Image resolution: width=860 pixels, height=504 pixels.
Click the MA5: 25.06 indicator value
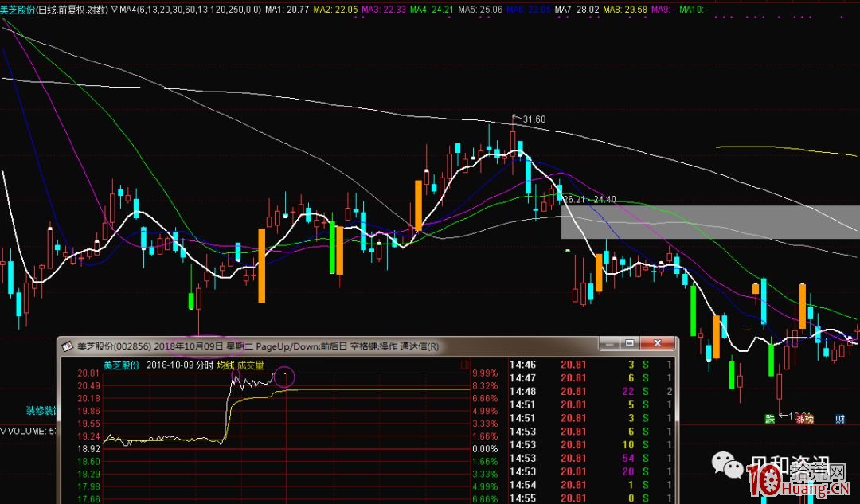(x=480, y=10)
